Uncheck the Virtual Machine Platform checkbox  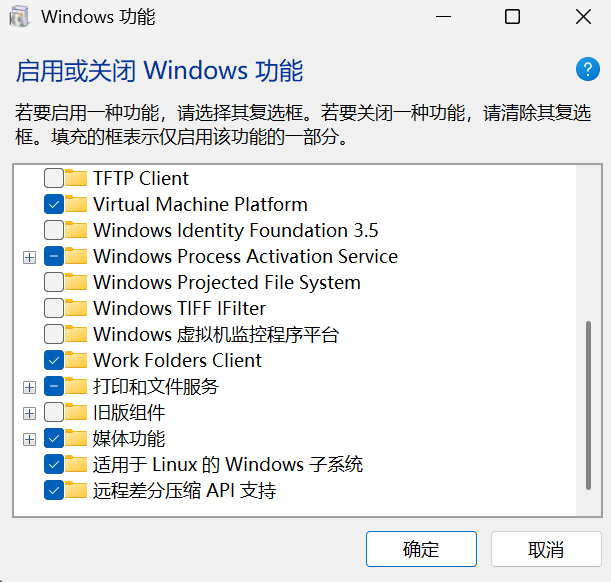pyautogui.click(x=54, y=204)
